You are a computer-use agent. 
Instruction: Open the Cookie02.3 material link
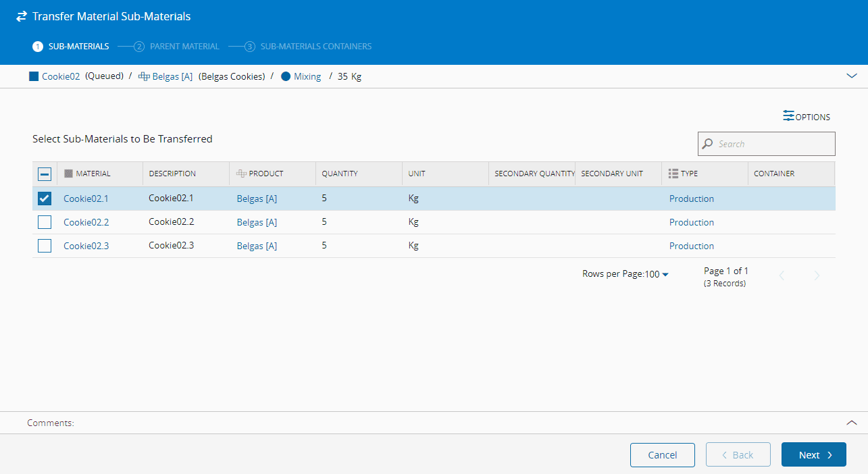(86, 246)
